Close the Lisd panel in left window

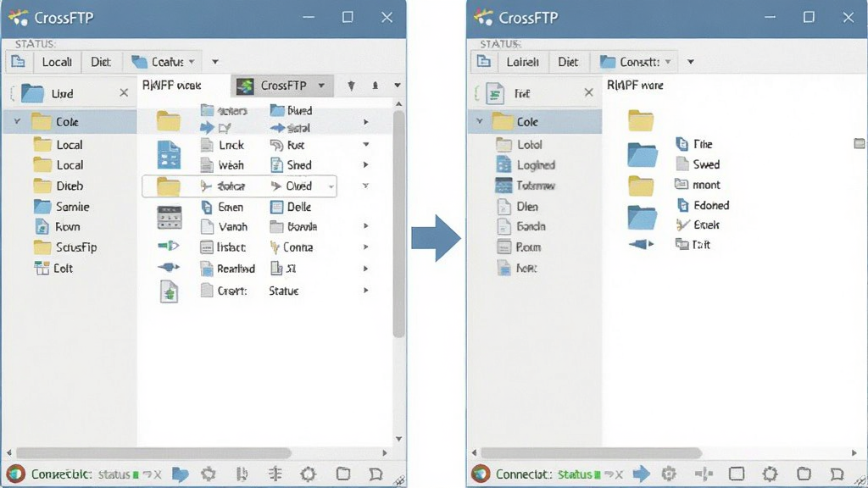point(124,93)
